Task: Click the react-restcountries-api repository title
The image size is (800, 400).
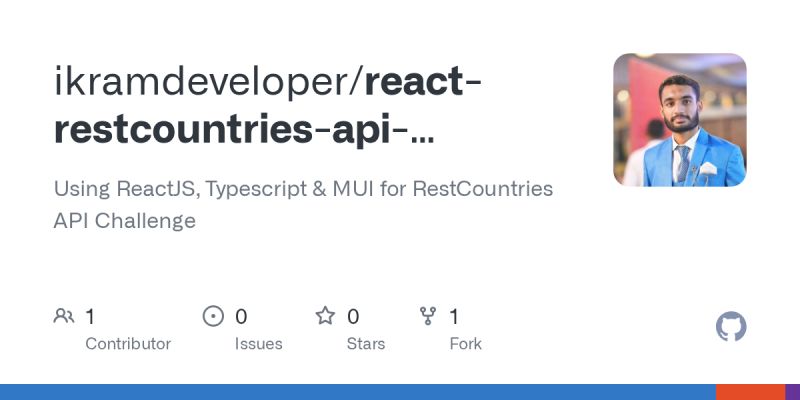Action: tap(267, 106)
